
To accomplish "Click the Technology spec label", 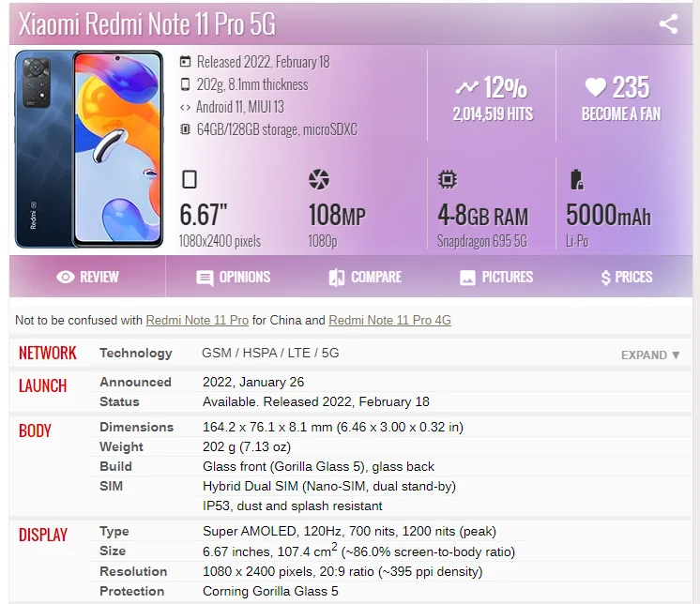I will pyautogui.click(x=136, y=353).
